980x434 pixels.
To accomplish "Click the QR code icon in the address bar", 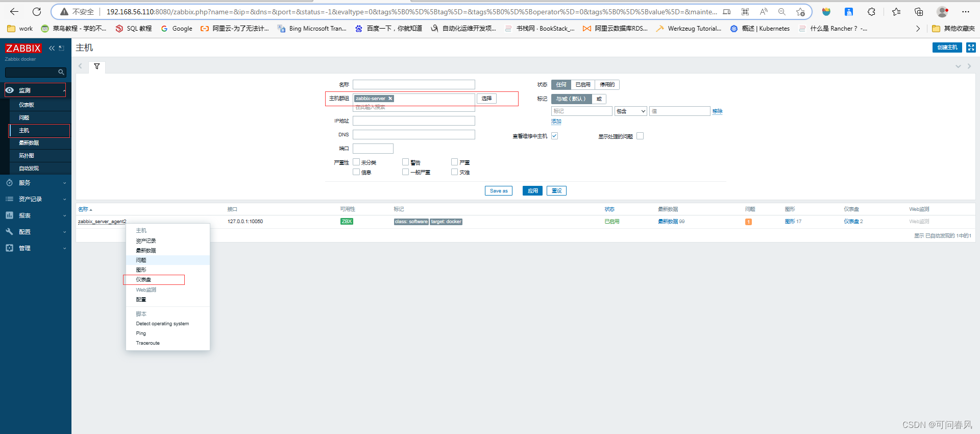I will 745,12.
